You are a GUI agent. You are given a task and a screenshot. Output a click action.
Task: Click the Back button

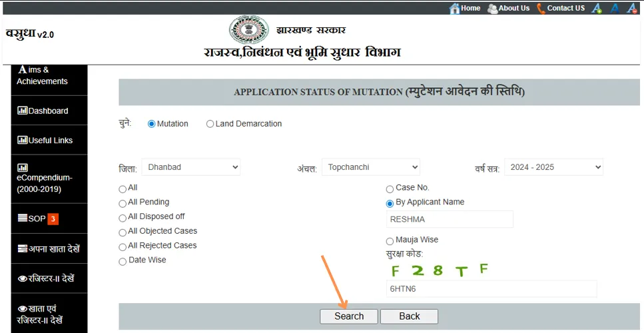point(409,316)
